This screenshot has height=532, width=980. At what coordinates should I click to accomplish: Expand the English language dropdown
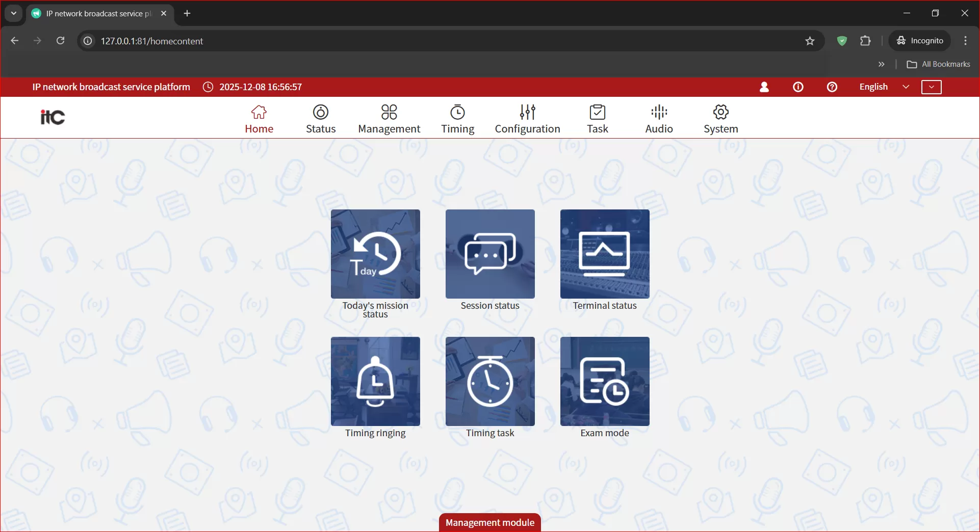pyautogui.click(x=884, y=87)
